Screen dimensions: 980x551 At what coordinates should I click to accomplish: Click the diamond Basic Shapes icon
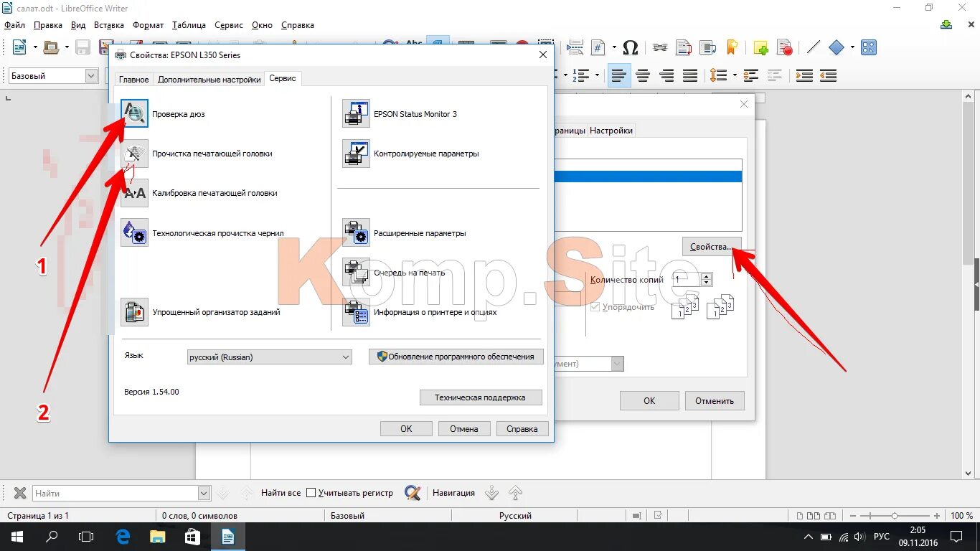coord(837,48)
